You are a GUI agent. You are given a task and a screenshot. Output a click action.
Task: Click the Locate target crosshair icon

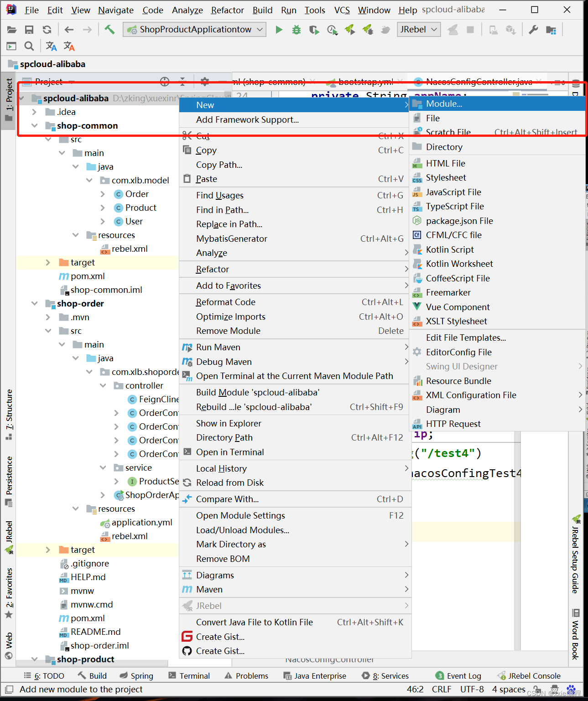click(165, 82)
